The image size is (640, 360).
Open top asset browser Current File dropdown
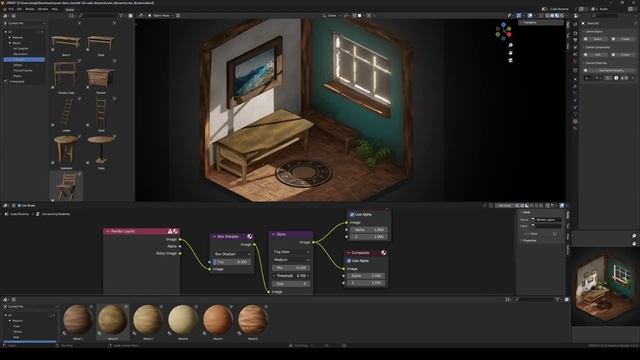pos(24,24)
